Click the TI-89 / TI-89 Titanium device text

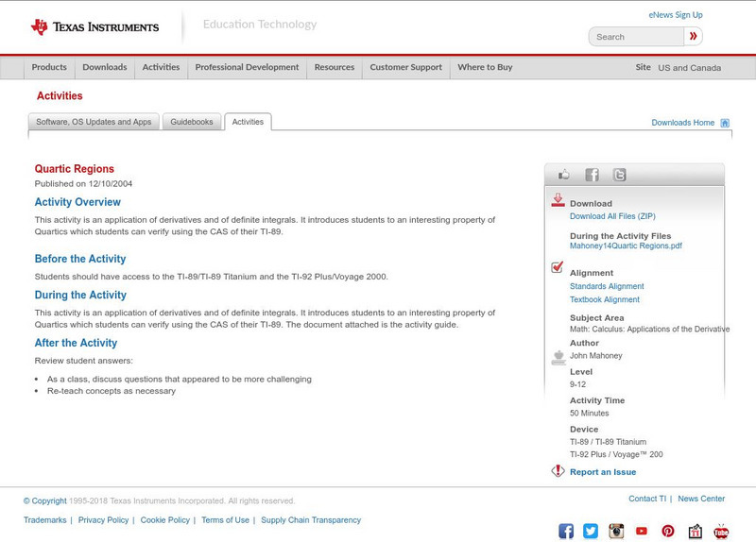point(608,442)
